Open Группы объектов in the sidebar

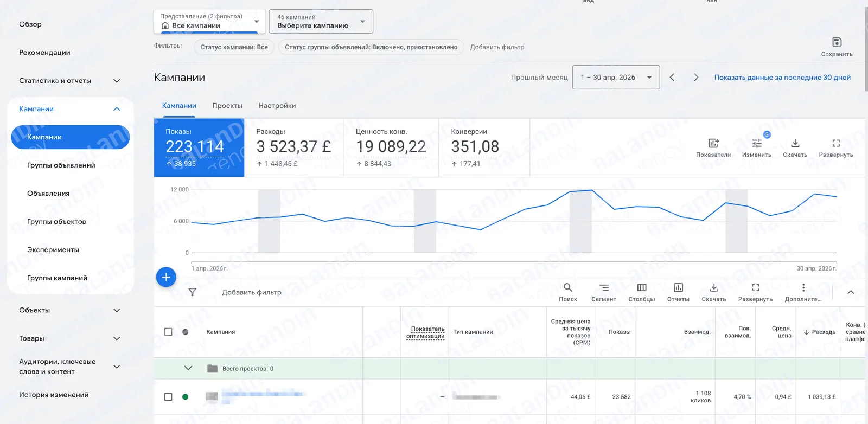click(x=56, y=222)
